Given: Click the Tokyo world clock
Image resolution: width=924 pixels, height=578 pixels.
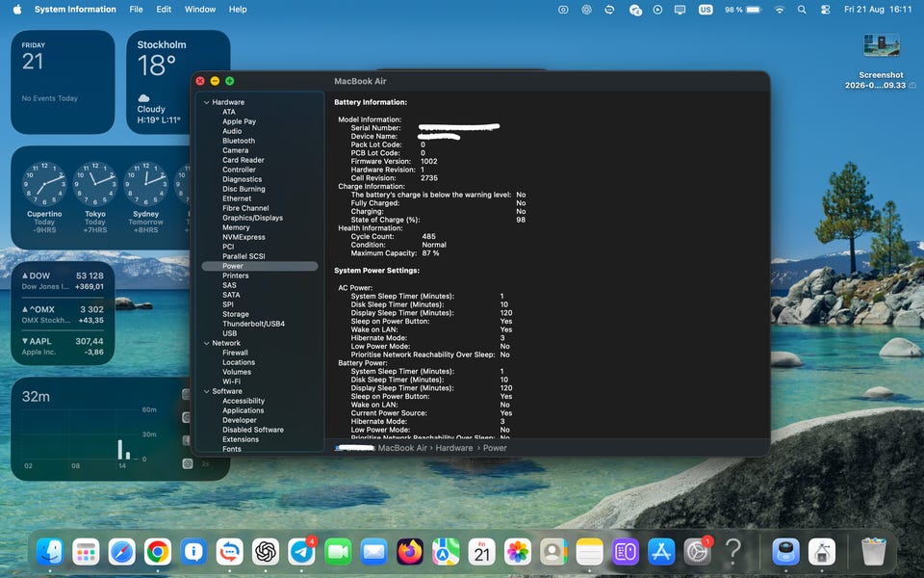Looking at the screenshot, I should (95, 197).
